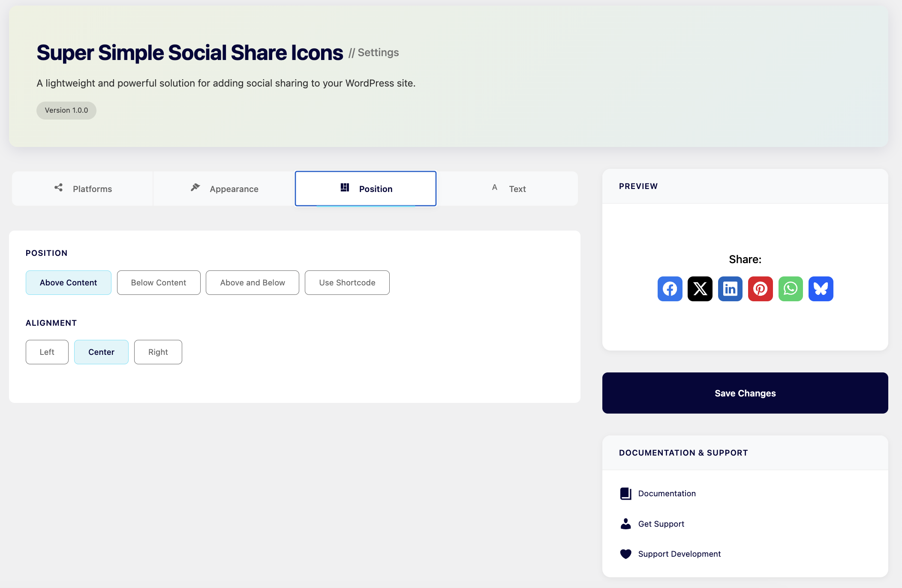Image resolution: width=902 pixels, height=588 pixels.
Task: Click the ALIGNMENT section heading
Action: pyautogui.click(x=51, y=323)
